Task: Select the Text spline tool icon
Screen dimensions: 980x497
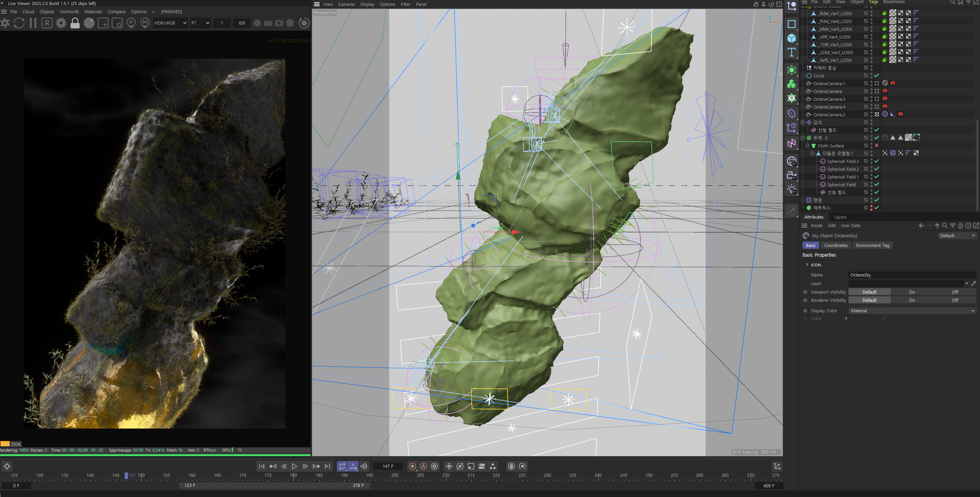Action: tap(791, 52)
